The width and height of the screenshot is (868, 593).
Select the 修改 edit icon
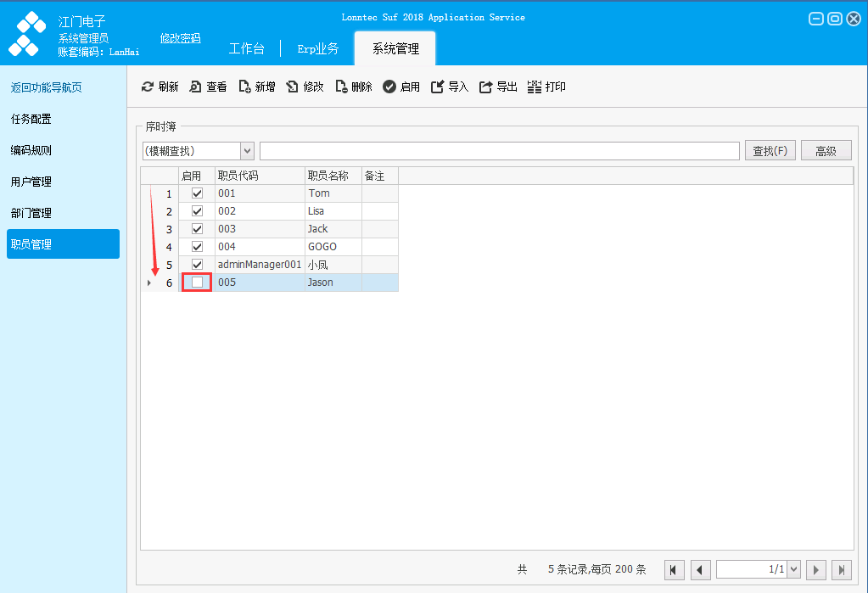[x=292, y=87]
